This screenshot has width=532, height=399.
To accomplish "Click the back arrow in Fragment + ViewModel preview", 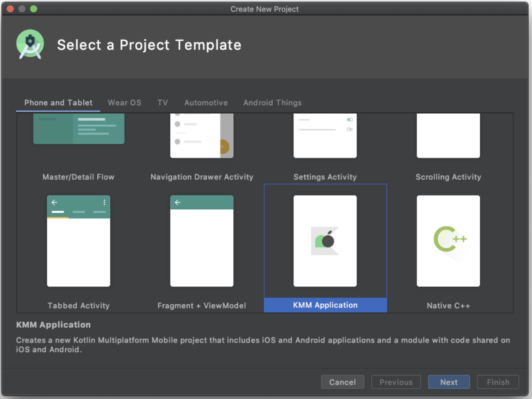I will (x=178, y=202).
